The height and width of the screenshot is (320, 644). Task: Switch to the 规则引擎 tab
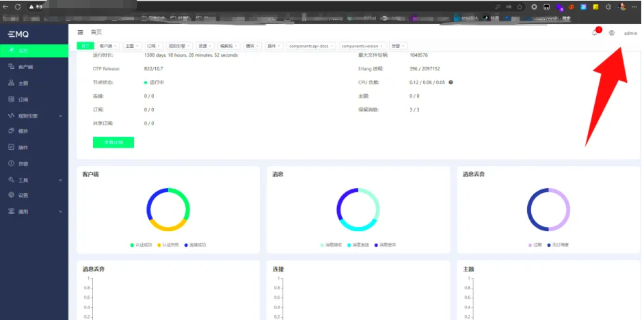coord(179,46)
